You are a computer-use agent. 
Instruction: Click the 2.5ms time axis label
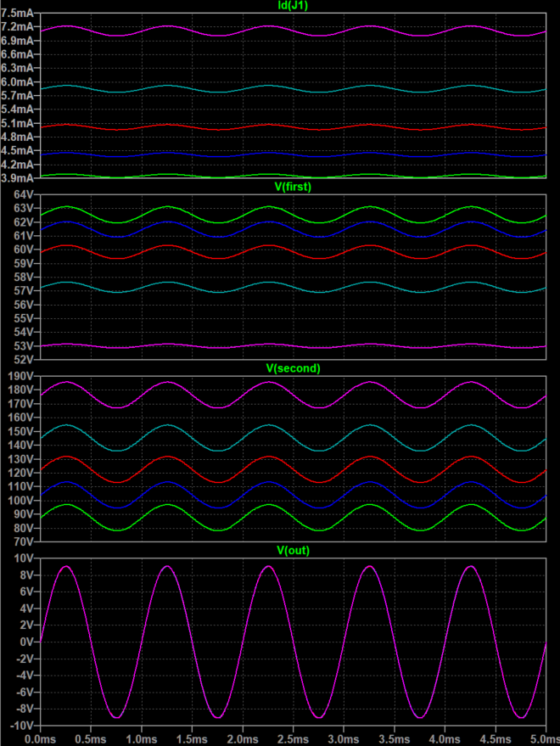[293, 739]
